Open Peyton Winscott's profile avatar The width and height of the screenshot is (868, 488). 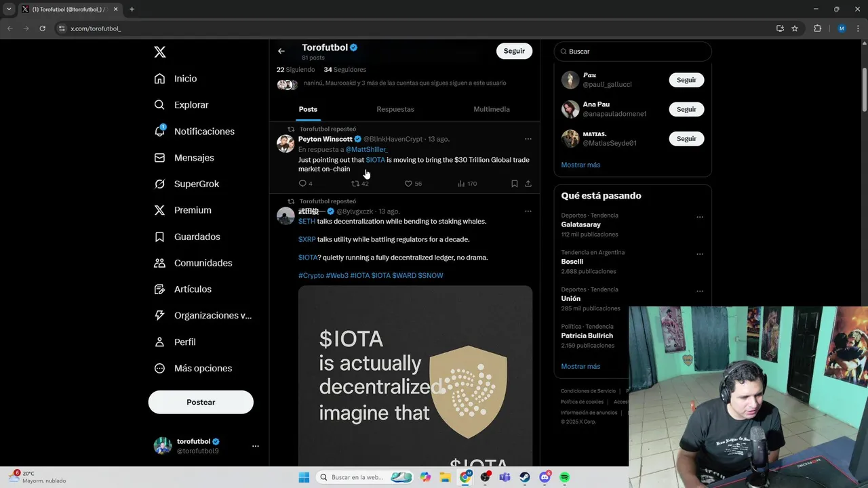click(x=285, y=143)
